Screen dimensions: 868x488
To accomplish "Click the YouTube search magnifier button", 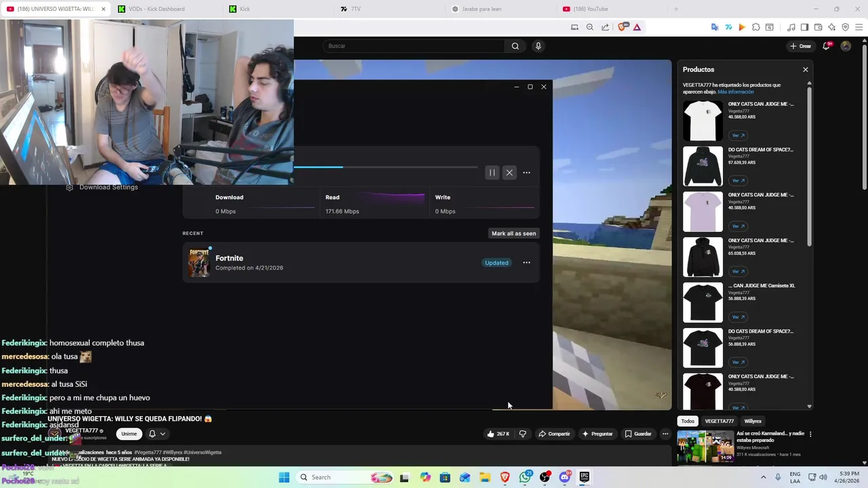I will (x=515, y=46).
